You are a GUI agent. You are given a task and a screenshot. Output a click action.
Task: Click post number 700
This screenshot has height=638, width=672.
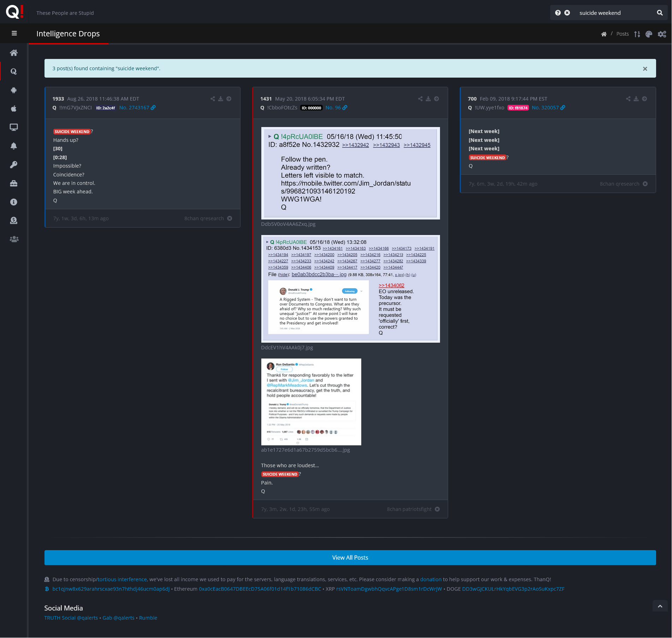472,99
